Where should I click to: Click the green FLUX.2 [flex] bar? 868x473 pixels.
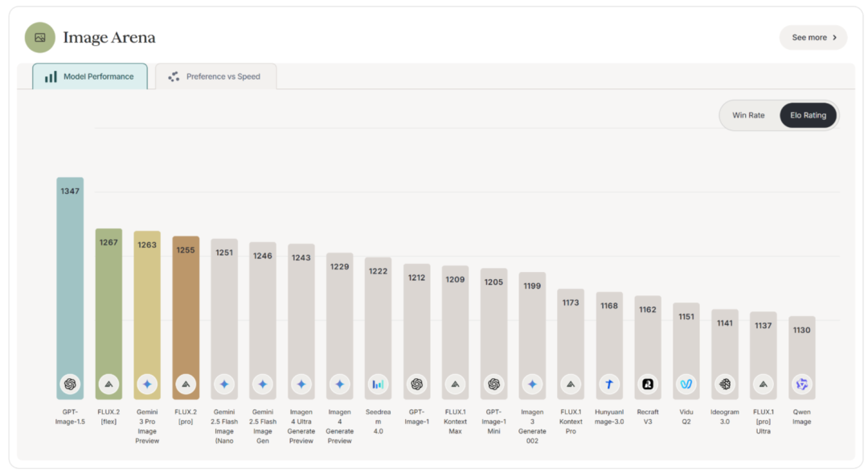coord(108,314)
